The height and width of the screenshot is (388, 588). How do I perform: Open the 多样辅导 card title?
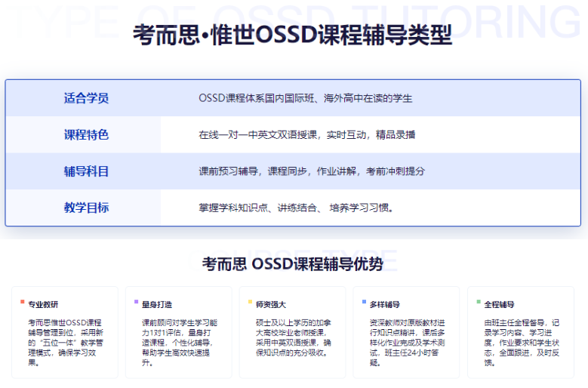(385, 304)
